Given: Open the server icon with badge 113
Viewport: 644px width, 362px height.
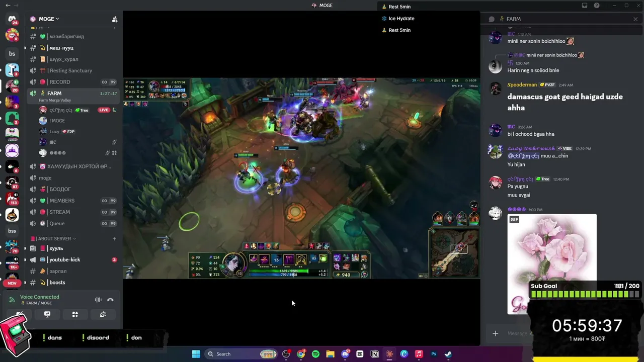Looking at the screenshot, I should point(12,199).
